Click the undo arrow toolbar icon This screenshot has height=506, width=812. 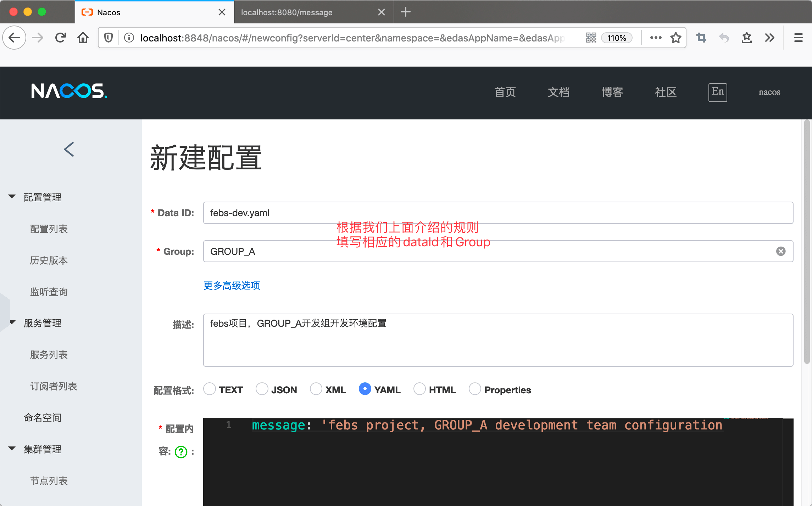click(x=724, y=38)
